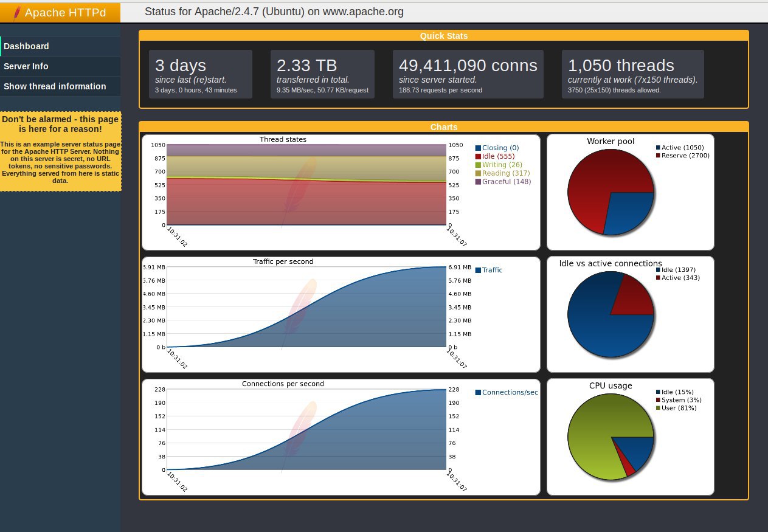Image resolution: width=768 pixels, height=532 pixels.
Task: Click the Apache feather logo icon
Action: (x=16, y=12)
